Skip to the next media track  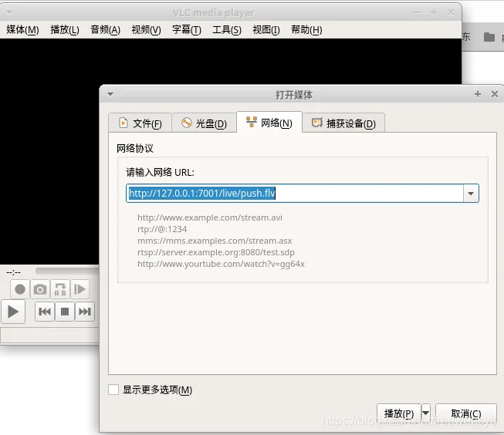[85, 312]
